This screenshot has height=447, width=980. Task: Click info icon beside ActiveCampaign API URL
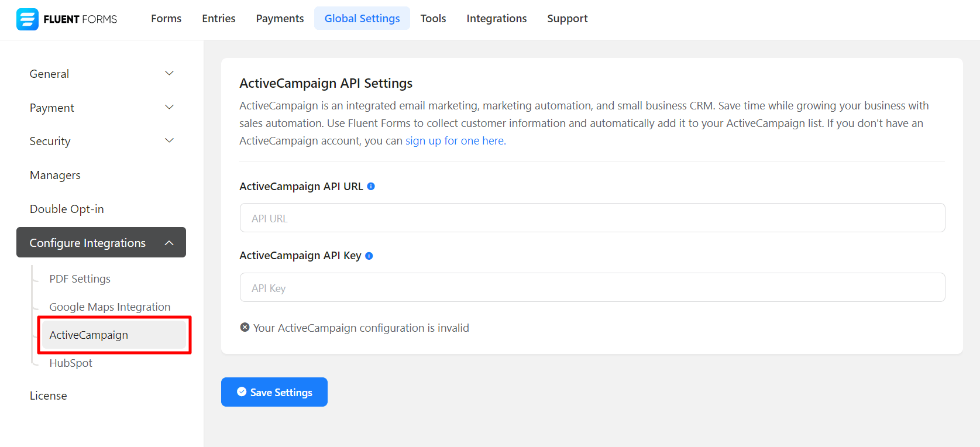point(371,186)
